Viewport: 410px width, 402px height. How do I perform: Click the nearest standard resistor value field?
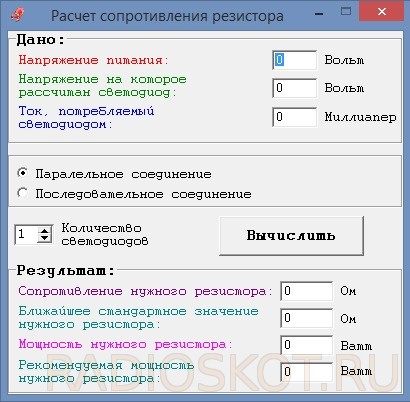pyautogui.click(x=307, y=318)
